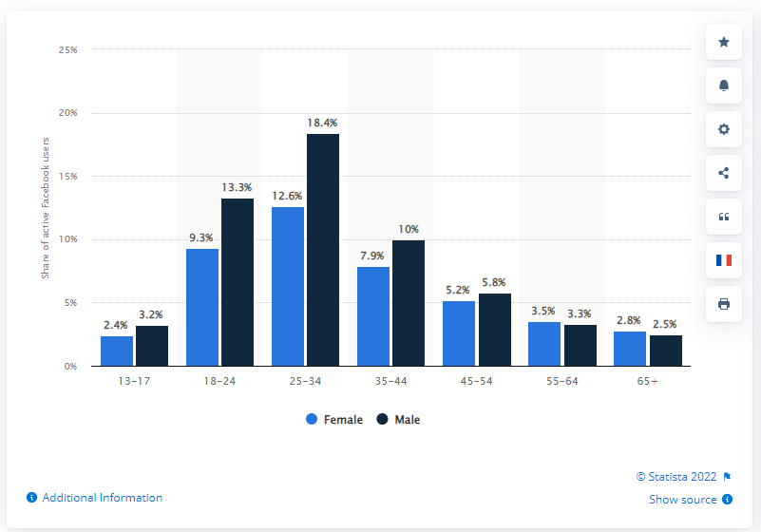Click the 7.9% female bar for 35-44
Screen dimensions: 761x532
pos(373,316)
